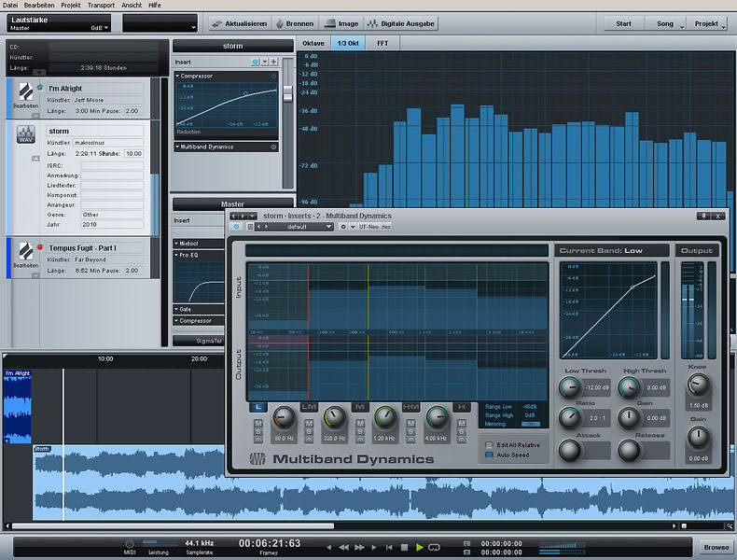This screenshot has width=737, height=560.
Task: Toggle Compressor power in storm inserts
Action: (x=273, y=76)
